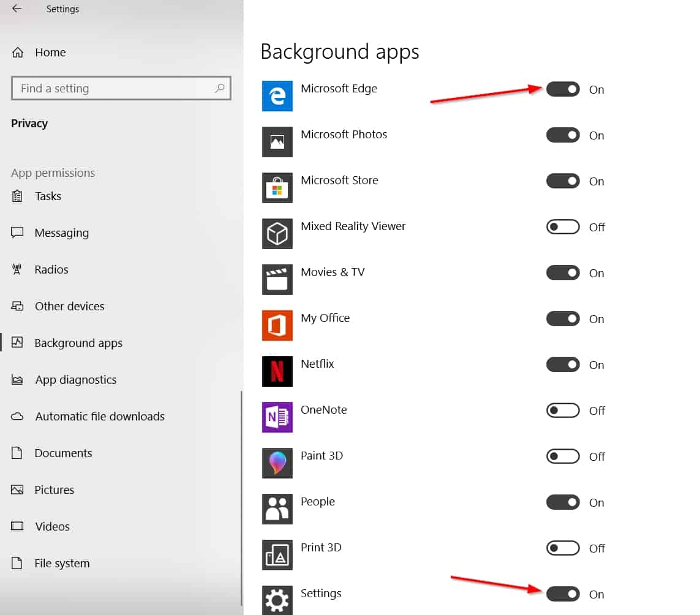Click the Radios antenna icon
The image size is (700, 615).
click(x=17, y=269)
